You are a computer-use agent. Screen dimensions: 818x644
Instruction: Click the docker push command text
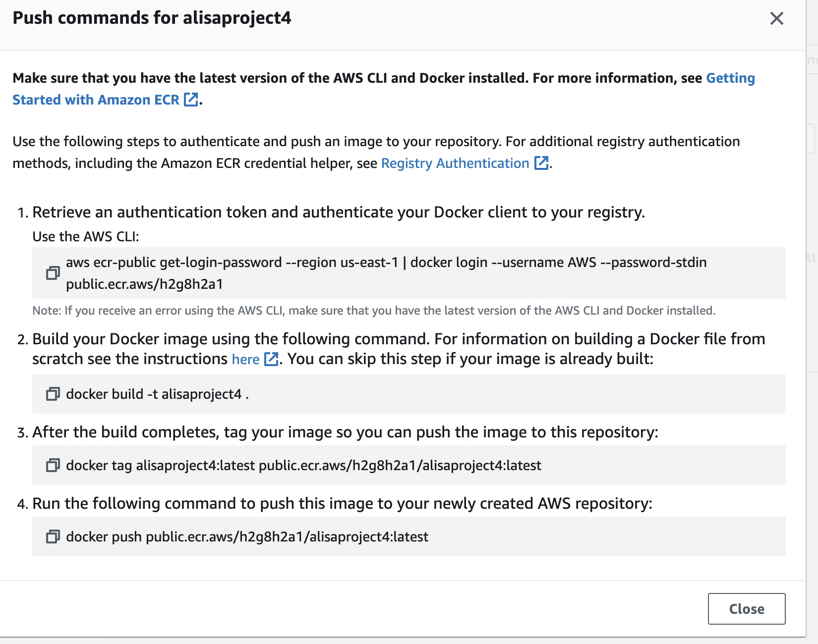(x=247, y=537)
